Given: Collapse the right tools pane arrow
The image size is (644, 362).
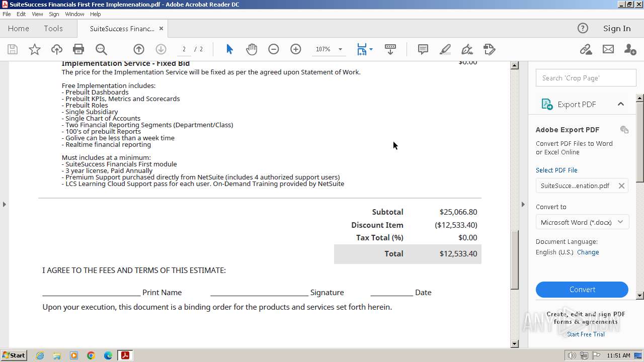Looking at the screenshot, I should 523,204.
